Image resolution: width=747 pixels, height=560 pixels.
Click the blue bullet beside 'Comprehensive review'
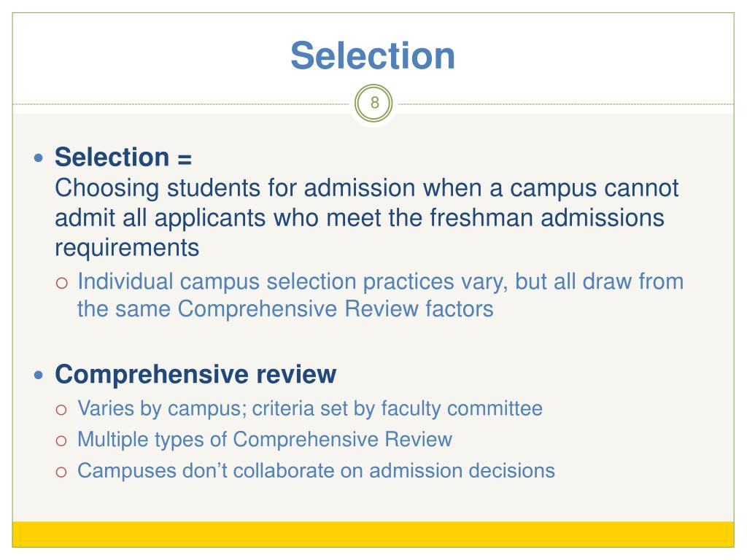coord(39,376)
